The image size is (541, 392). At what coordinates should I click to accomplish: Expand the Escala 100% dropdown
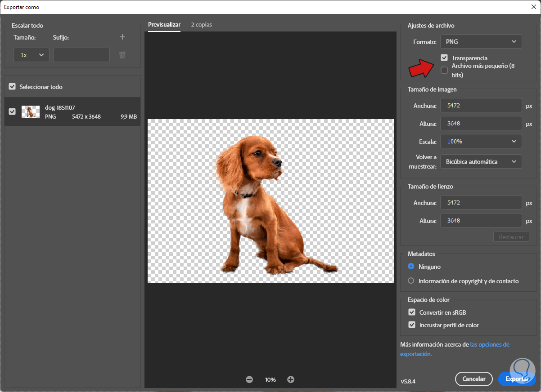pyautogui.click(x=481, y=141)
